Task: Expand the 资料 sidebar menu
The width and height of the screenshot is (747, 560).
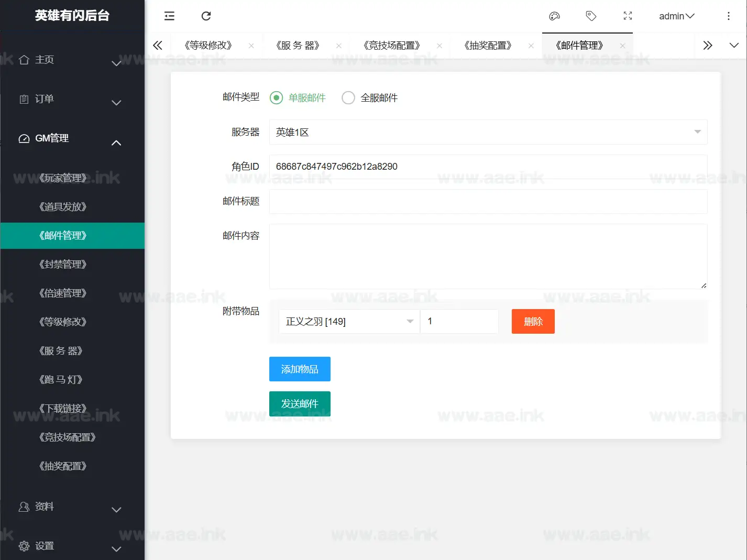Action: tap(116, 510)
